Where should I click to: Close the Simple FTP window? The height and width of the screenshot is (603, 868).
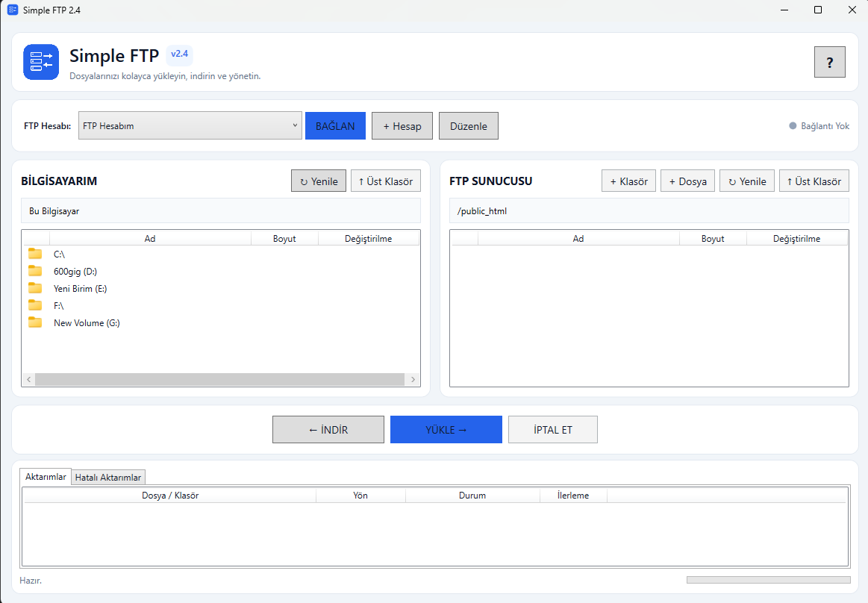pos(852,10)
